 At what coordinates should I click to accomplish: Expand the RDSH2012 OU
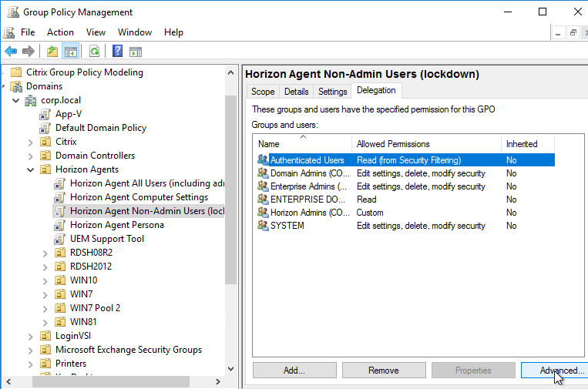pyautogui.click(x=45, y=267)
